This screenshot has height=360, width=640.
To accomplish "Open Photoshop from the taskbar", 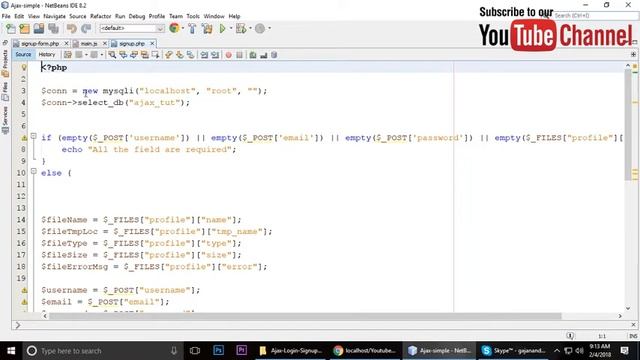I will [218, 350].
